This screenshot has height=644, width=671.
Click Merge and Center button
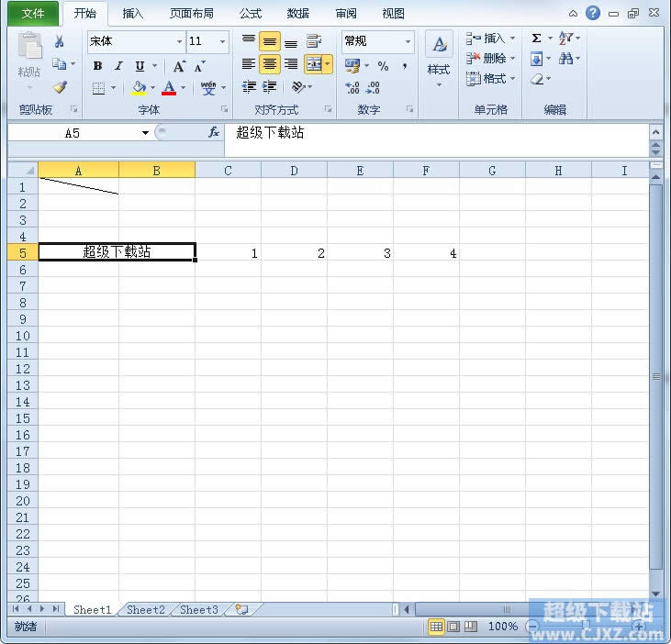point(314,64)
